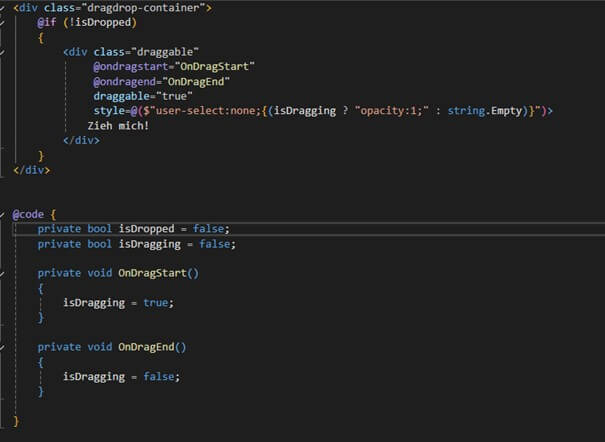Click "isDragging = false;" inside OnDragEnd
The image size is (605, 442).
coord(122,376)
